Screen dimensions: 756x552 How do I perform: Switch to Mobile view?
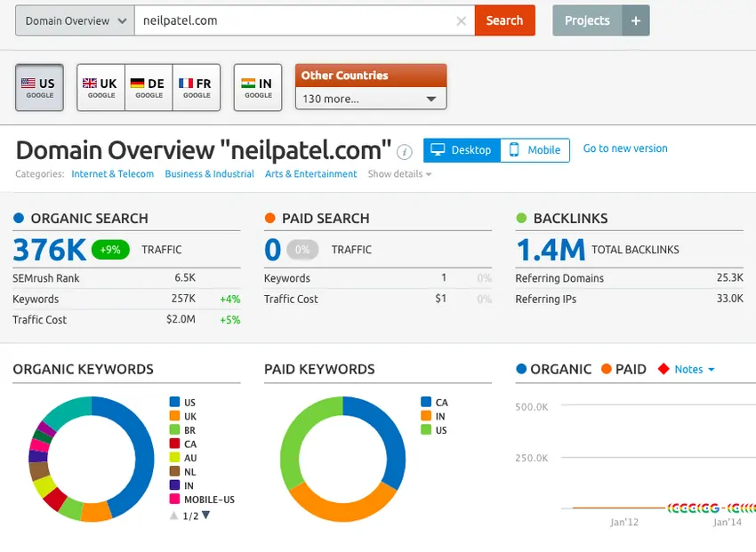tap(535, 150)
